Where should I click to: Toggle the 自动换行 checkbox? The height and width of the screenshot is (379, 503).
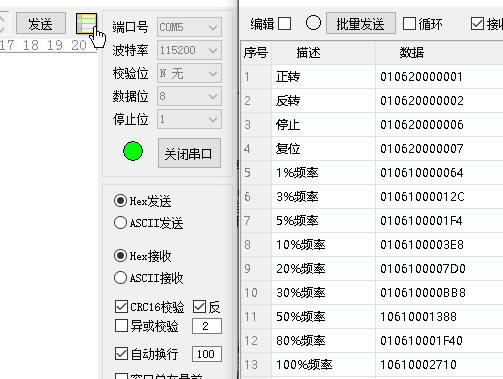(121, 354)
